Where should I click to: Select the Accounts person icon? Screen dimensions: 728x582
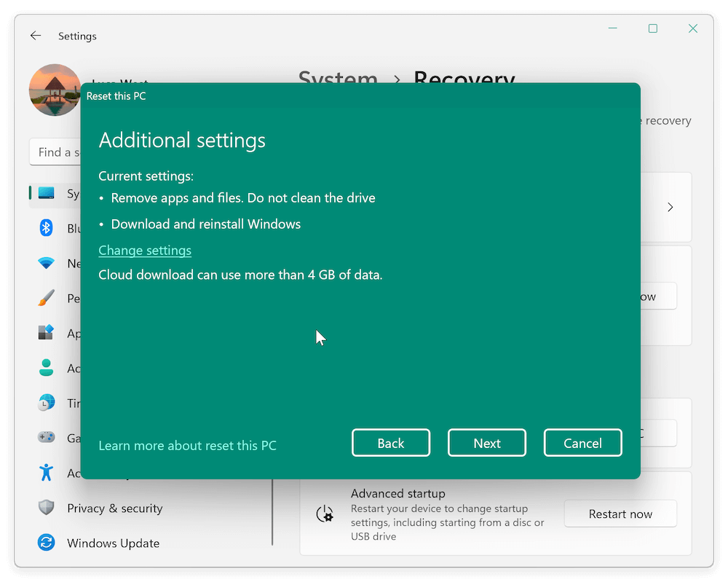[45, 368]
